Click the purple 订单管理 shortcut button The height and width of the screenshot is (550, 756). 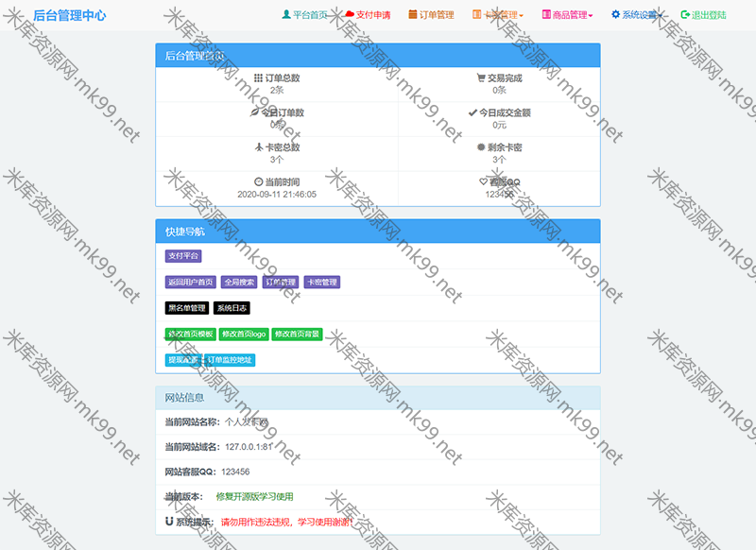point(281,282)
